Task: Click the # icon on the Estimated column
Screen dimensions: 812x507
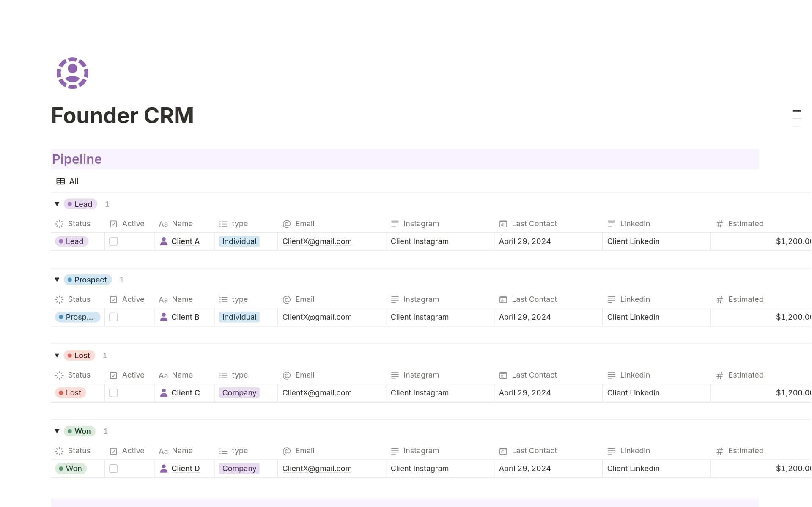Action: 720,224
